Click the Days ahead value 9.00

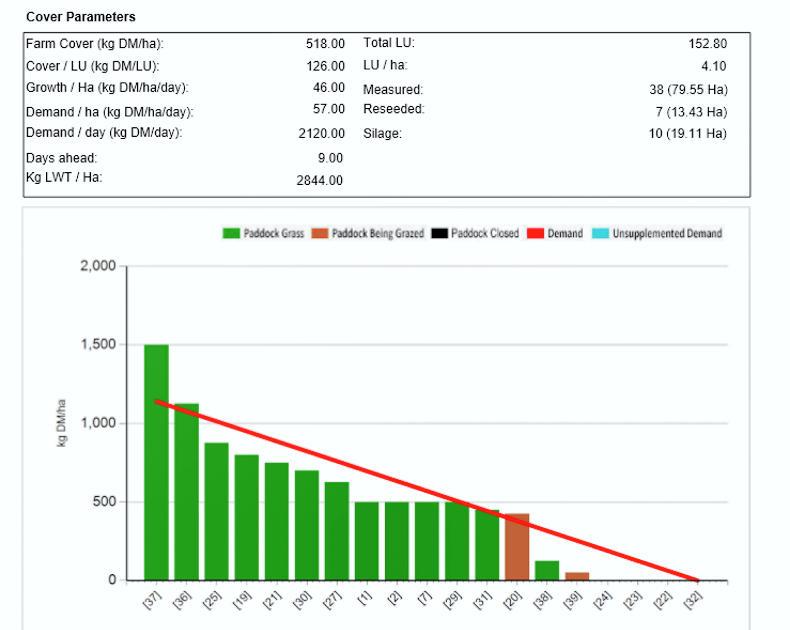pyautogui.click(x=329, y=158)
